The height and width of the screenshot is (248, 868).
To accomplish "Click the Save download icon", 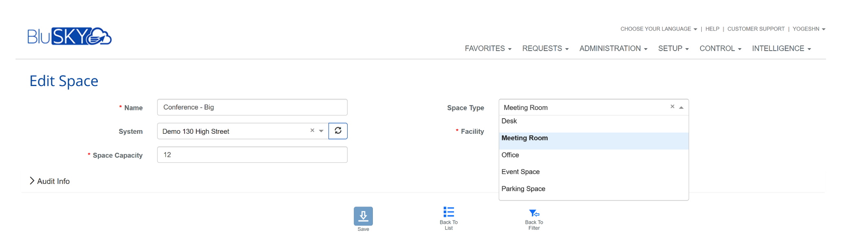I will point(363,216).
